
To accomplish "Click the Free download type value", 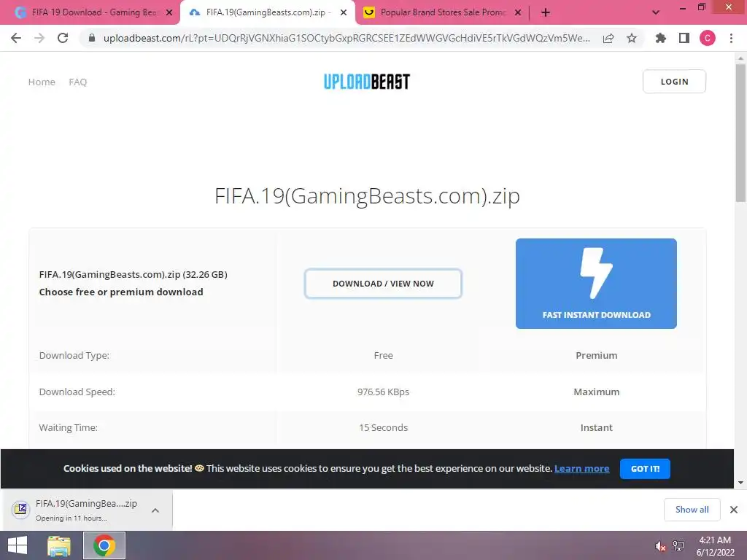I will [x=383, y=355].
